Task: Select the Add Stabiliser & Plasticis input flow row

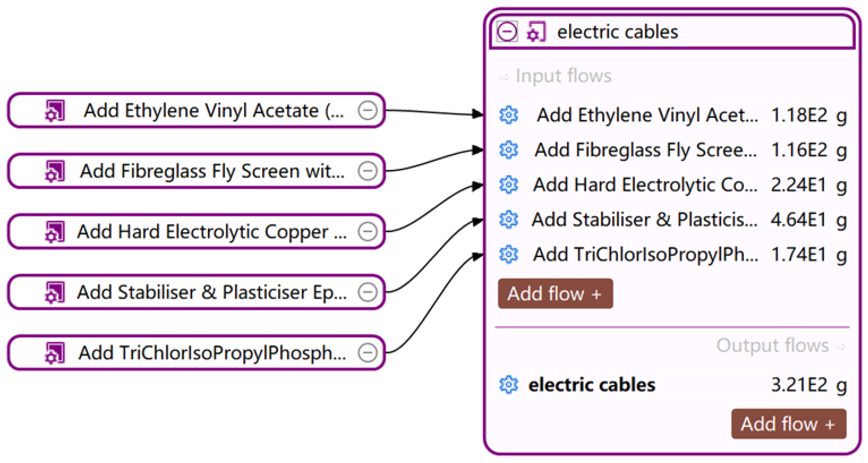Action: [672, 219]
